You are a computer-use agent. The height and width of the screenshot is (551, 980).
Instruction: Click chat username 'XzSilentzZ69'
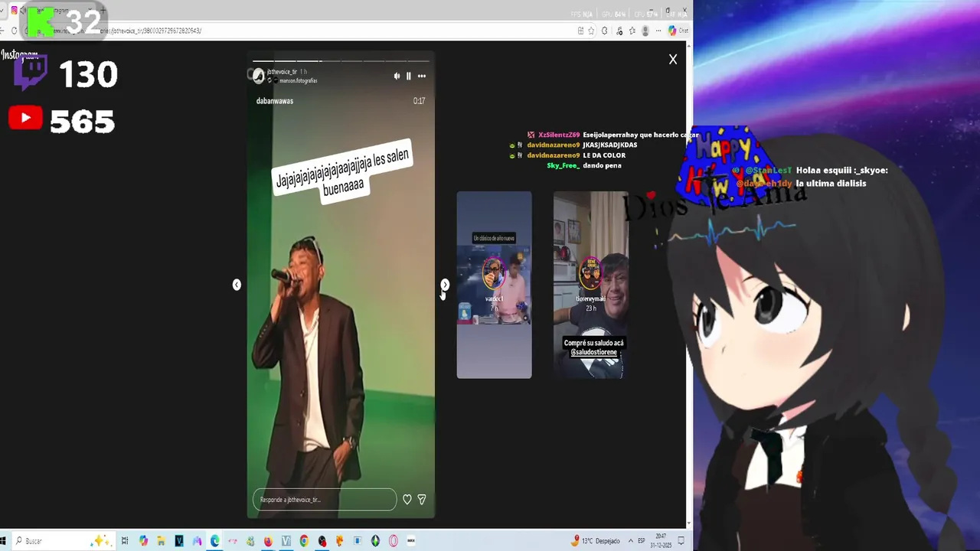pos(559,135)
